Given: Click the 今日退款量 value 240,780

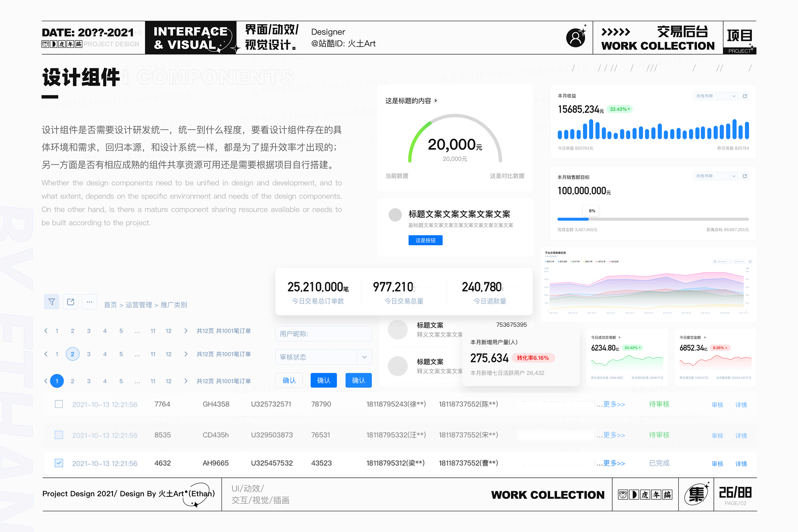Looking at the screenshot, I should 483,287.
